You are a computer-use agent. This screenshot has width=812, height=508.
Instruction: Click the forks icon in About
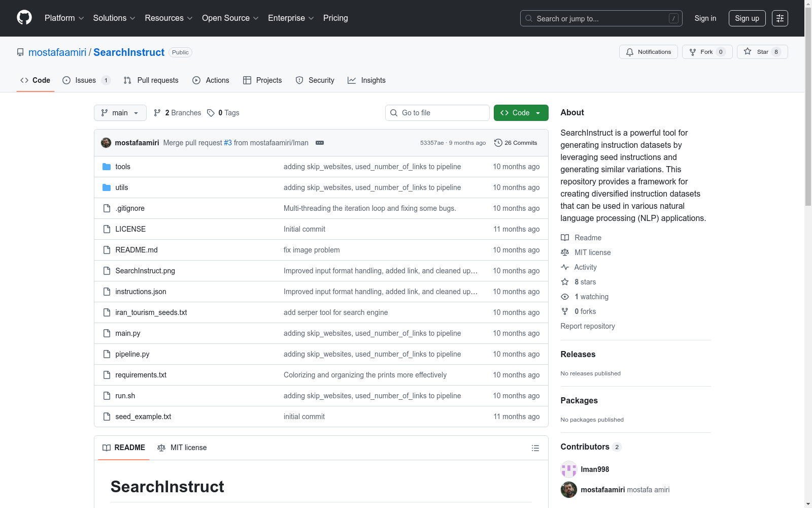[x=565, y=311]
